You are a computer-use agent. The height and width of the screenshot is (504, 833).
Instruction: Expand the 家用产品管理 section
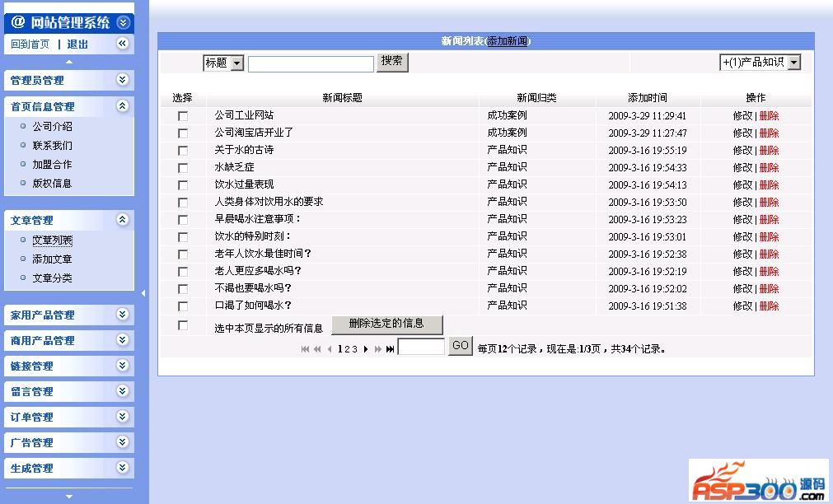point(122,315)
